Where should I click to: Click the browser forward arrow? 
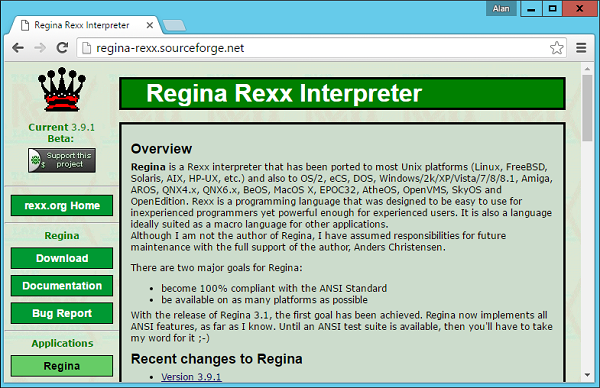click(x=40, y=48)
